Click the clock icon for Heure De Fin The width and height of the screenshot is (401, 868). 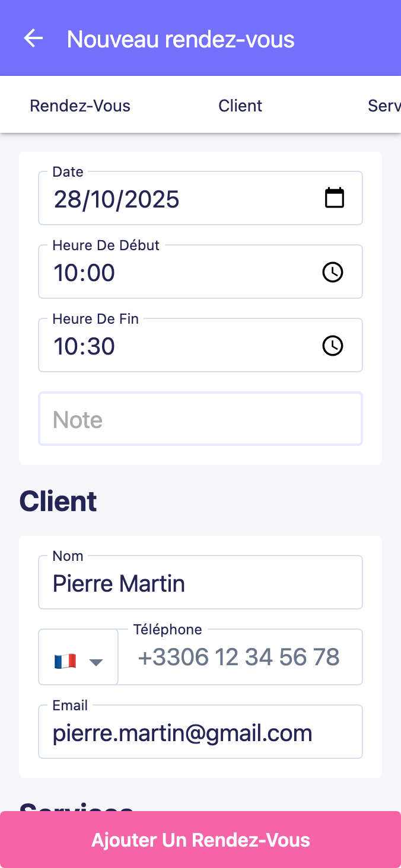(333, 346)
